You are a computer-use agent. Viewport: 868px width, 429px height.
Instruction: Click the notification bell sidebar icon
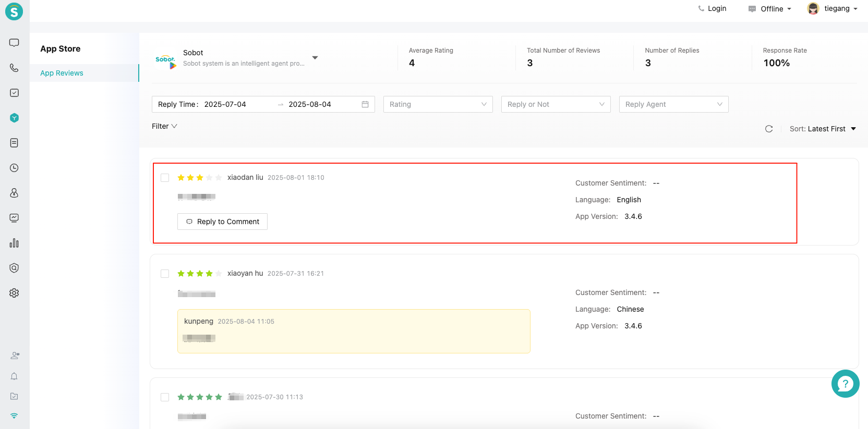click(x=14, y=376)
